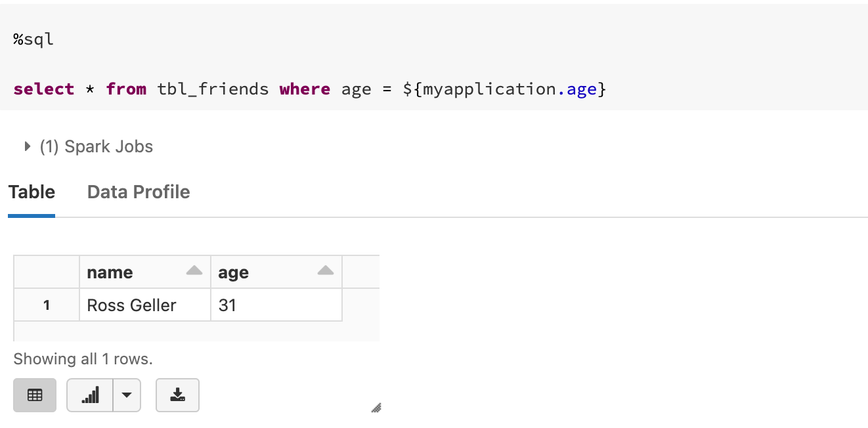The image size is (868, 428).
Task: Click into the select query line
Action: (309, 89)
